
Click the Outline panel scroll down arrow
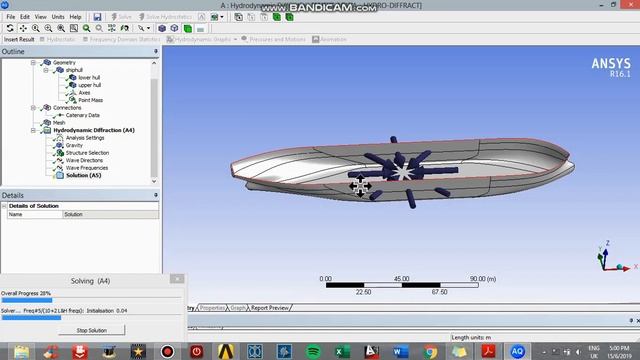click(154, 181)
